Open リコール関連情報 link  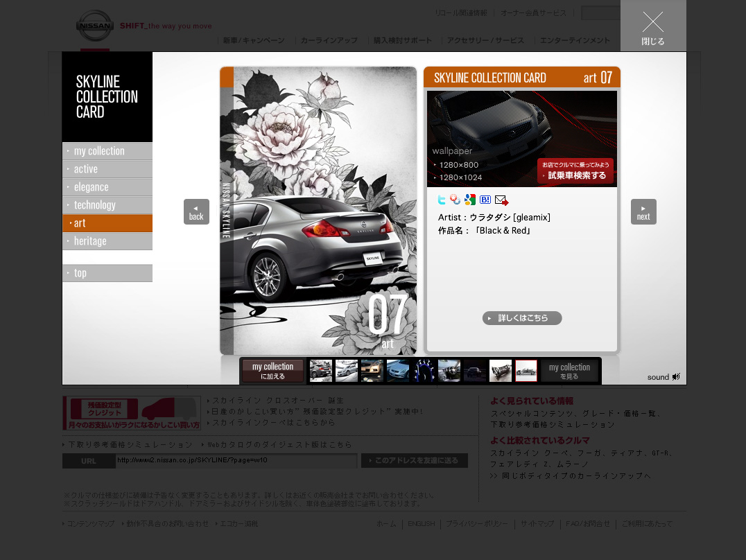click(461, 13)
